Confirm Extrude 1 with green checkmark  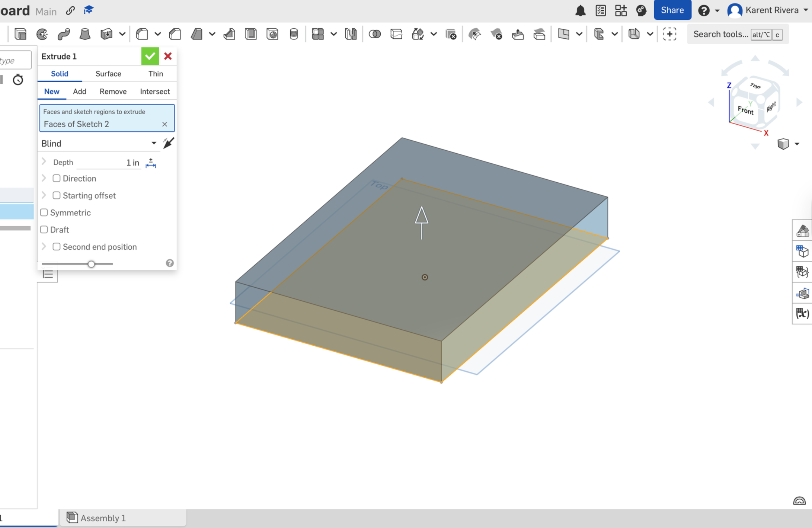click(150, 56)
